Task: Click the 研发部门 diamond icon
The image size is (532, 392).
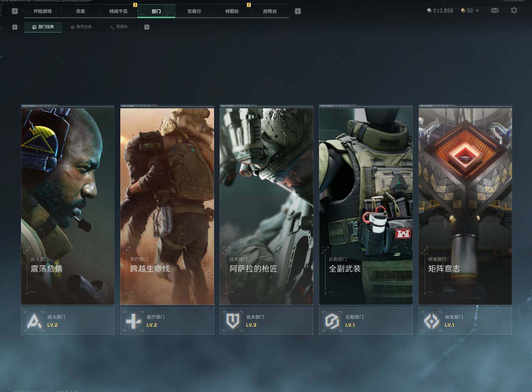Action: [x=432, y=321]
